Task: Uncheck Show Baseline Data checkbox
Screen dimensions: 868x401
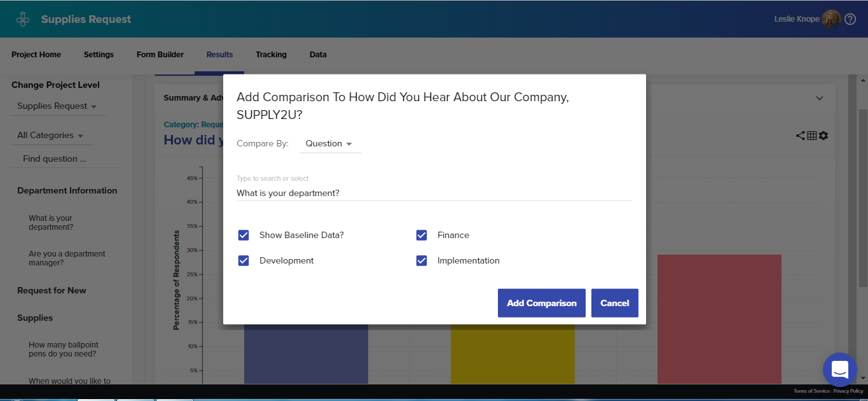Action: click(x=244, y=236)
